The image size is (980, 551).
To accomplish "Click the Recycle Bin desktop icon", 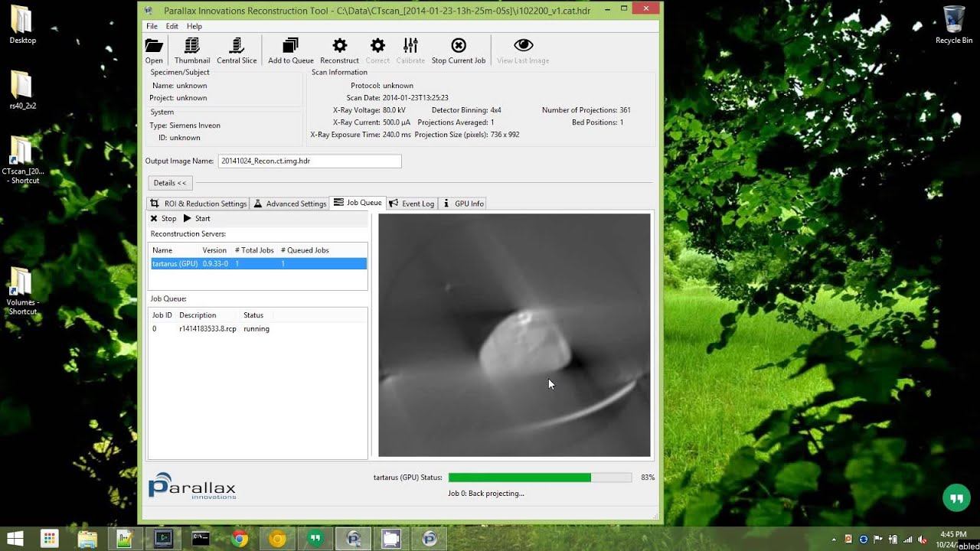I will [954, 25].
